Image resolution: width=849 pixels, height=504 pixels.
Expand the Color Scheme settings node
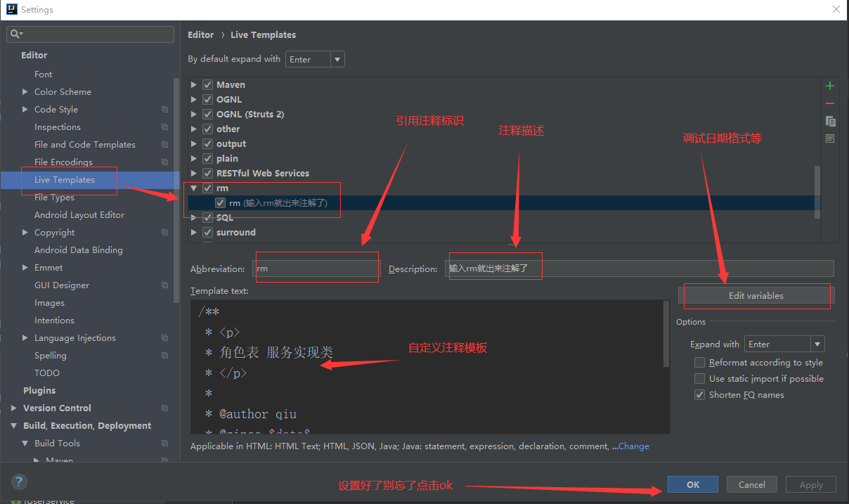(25, 92)
